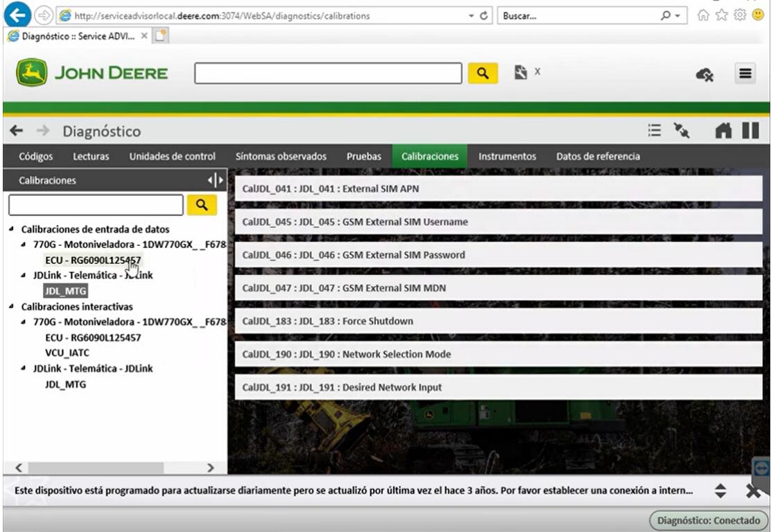Select ECU RG6090L125457 under entrada de datos
The width and height of the screenshot is (771, 532).
[x=93, y=260]
